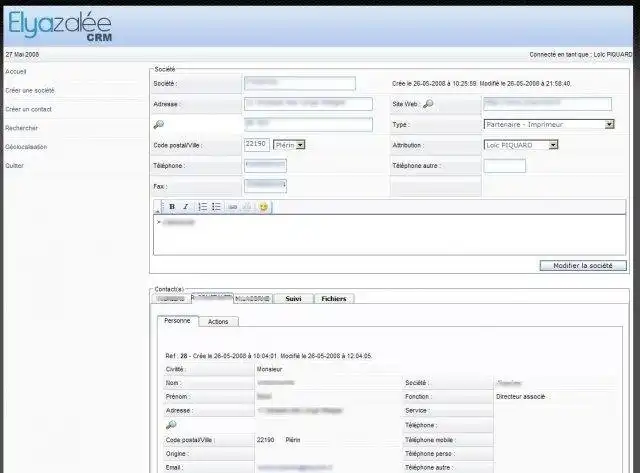
Task: Click the Elyazalée CRM logo
Action: pyautogui.click(x=60, y=26)
